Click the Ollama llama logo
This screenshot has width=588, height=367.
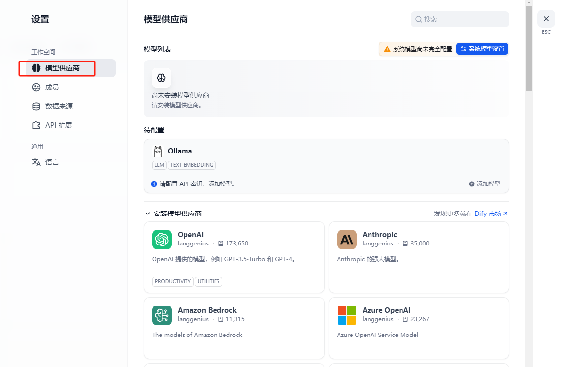point(158,151)
